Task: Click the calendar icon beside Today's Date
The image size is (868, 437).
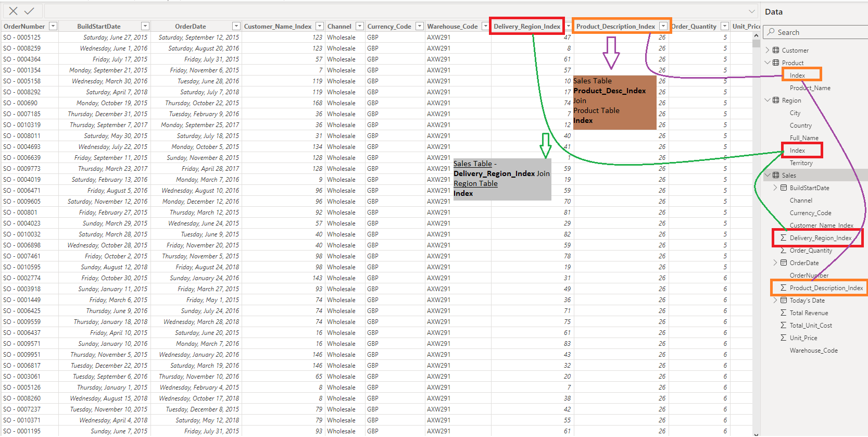Action: pyautogui.click(x=784, y=301)
